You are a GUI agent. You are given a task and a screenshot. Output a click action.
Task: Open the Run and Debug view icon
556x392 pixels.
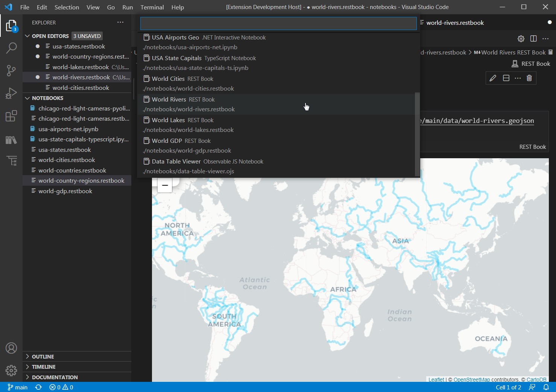click(x=11, y=93)
